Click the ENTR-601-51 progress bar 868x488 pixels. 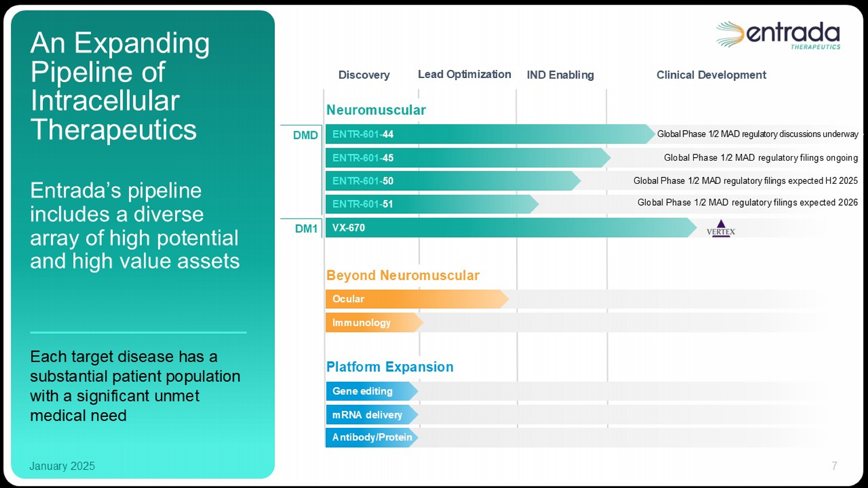pos(431,204)
